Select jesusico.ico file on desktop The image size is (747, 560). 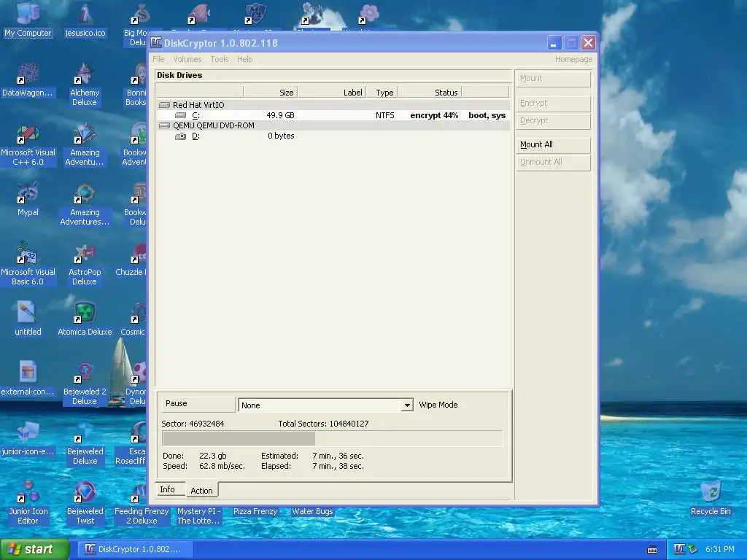(x=85, y=19)
